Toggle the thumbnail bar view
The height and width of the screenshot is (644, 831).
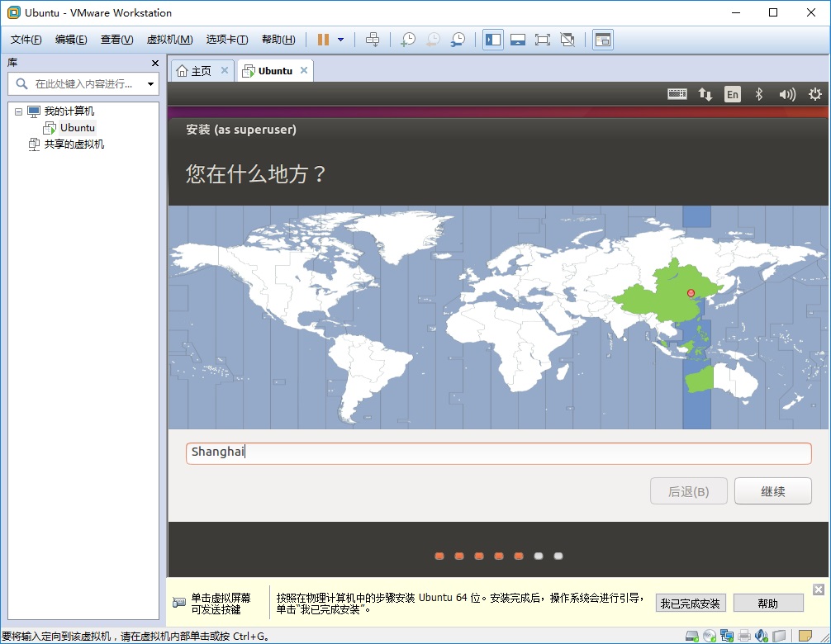pos(518,40)
